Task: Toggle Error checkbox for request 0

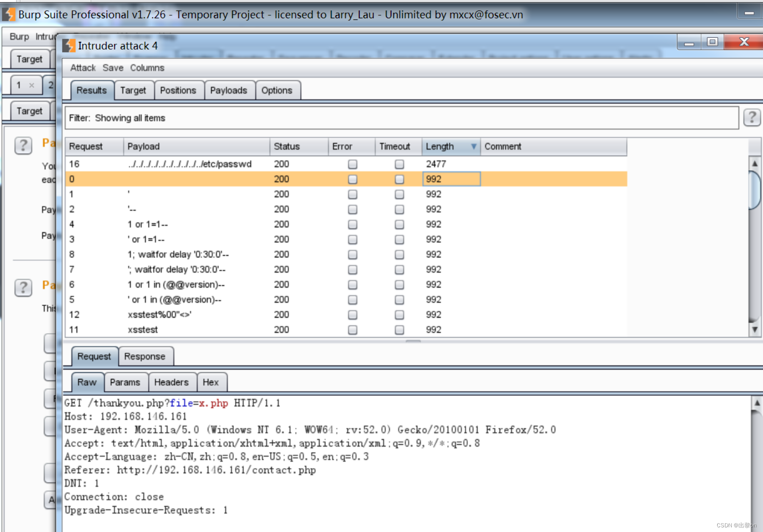Action: tap(352, 179)
